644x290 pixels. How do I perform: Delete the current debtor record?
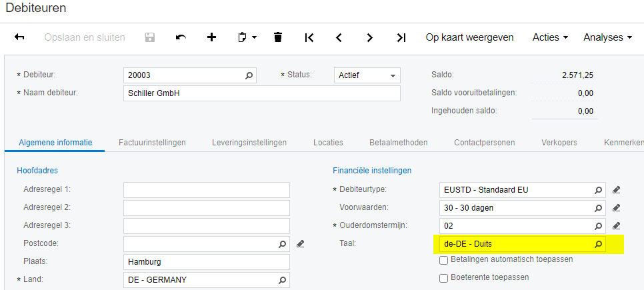(x=278, y=37)
